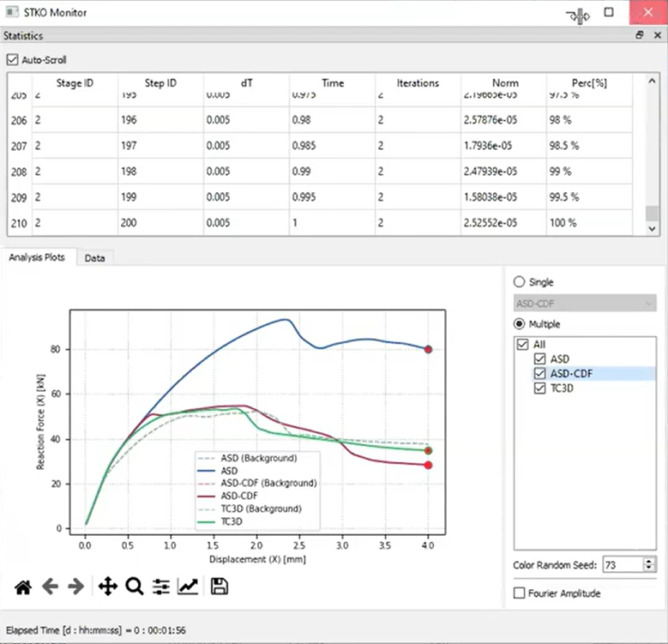The image size is (668, 644).
Task: Uncheck the TC3D checkbox in list
Action: 539,388
